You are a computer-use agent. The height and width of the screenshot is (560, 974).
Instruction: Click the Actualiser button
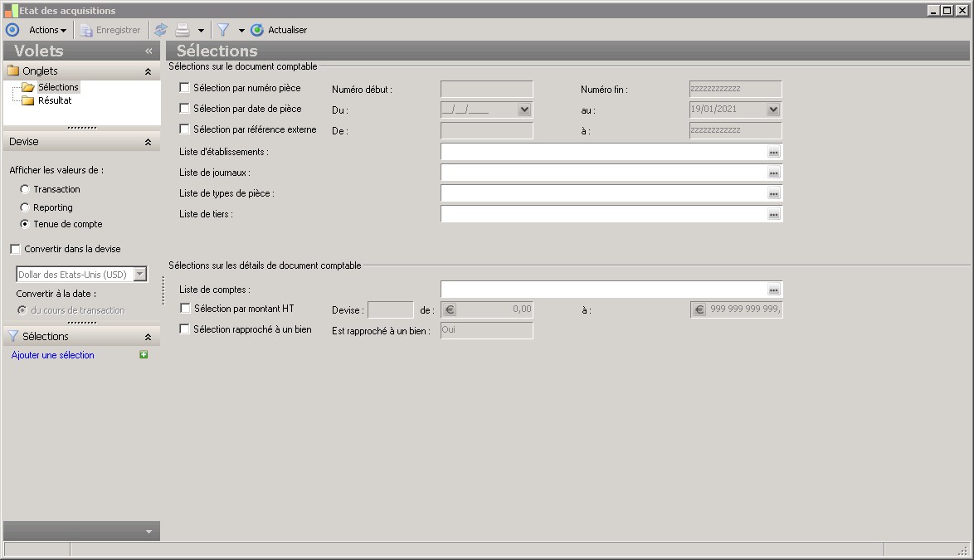click(x=279, y=30)
